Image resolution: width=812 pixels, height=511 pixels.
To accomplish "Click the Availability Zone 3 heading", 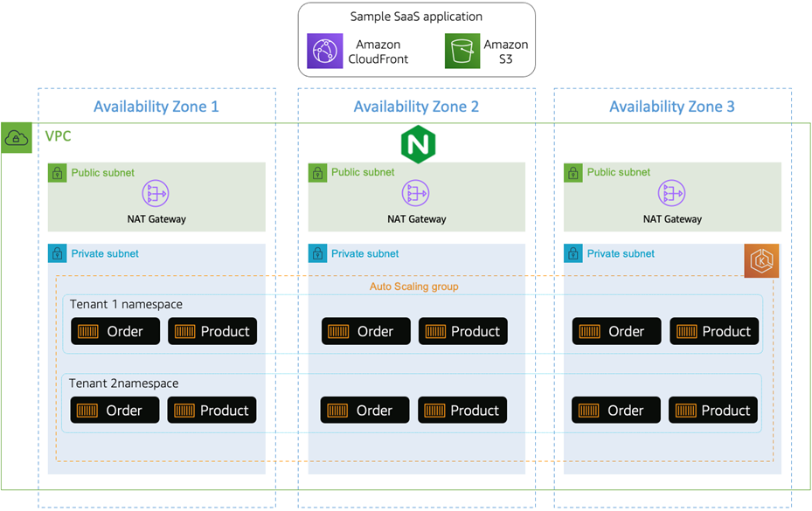I will coord(671,107).
